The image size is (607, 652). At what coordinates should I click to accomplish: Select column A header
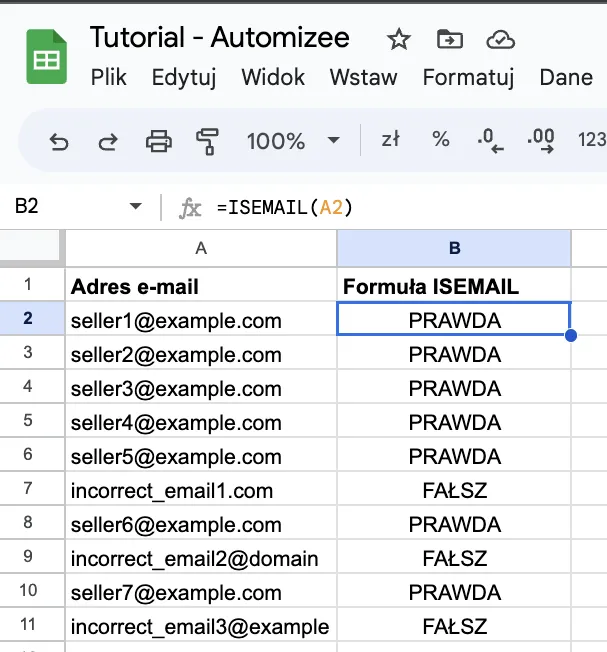(201, 248)
